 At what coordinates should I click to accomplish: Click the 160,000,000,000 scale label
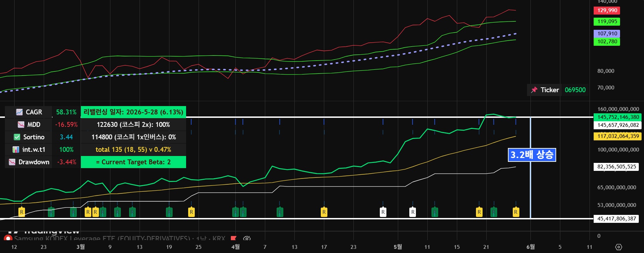[618, 109]
